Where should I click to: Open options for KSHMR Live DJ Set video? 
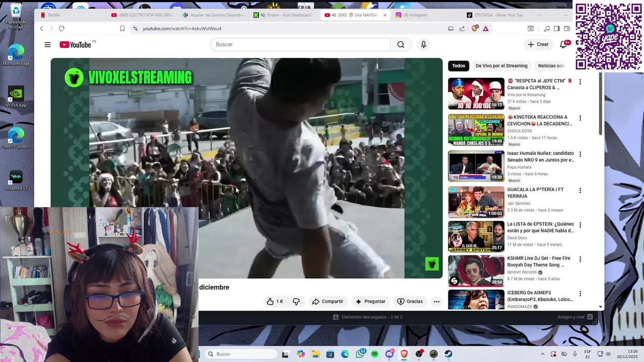tap(580, 259)
